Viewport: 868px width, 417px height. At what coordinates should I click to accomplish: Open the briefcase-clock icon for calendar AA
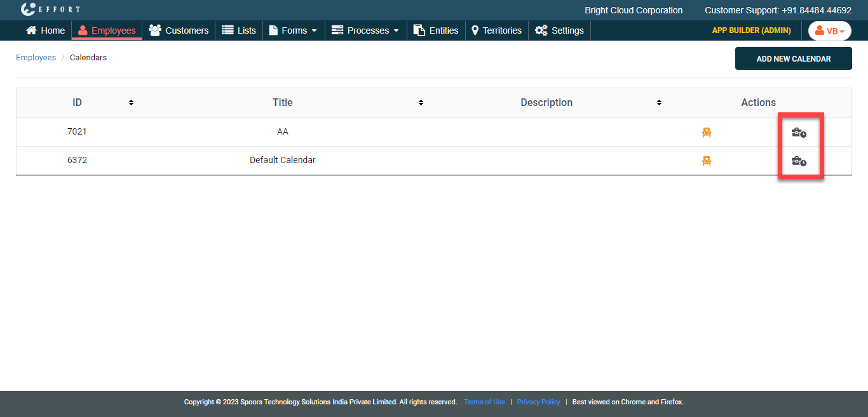click(799, 133)
